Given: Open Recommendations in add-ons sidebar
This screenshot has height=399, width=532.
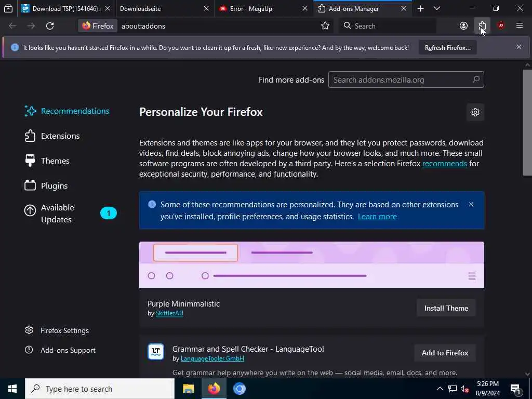Looking at the screenshot, I should coord(67,111).
